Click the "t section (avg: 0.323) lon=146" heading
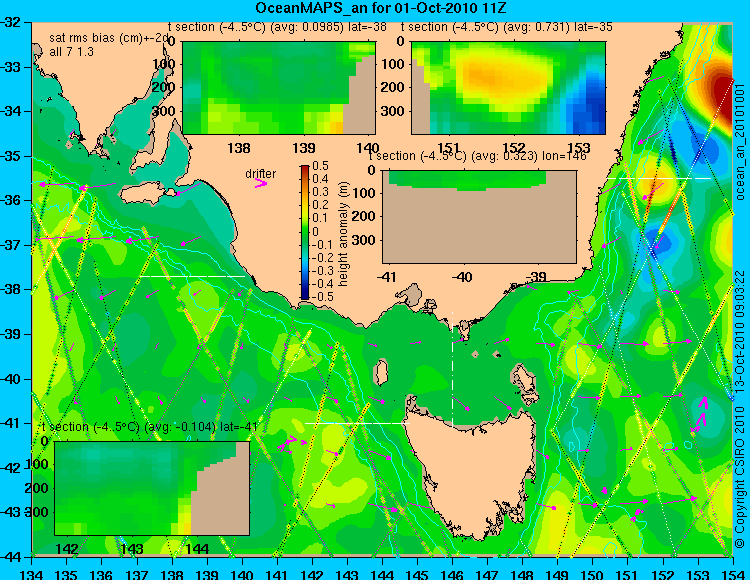The width and height of the screenshot is (750, 580). point(477,156)
